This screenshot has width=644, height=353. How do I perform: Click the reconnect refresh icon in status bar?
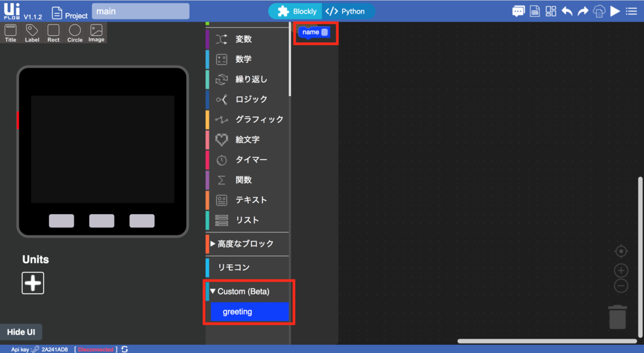coord(125,349)
